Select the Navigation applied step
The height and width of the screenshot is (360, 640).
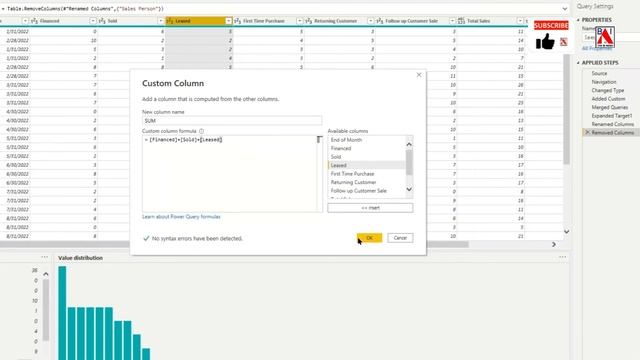pyautogui.click(x=604, y=82)
